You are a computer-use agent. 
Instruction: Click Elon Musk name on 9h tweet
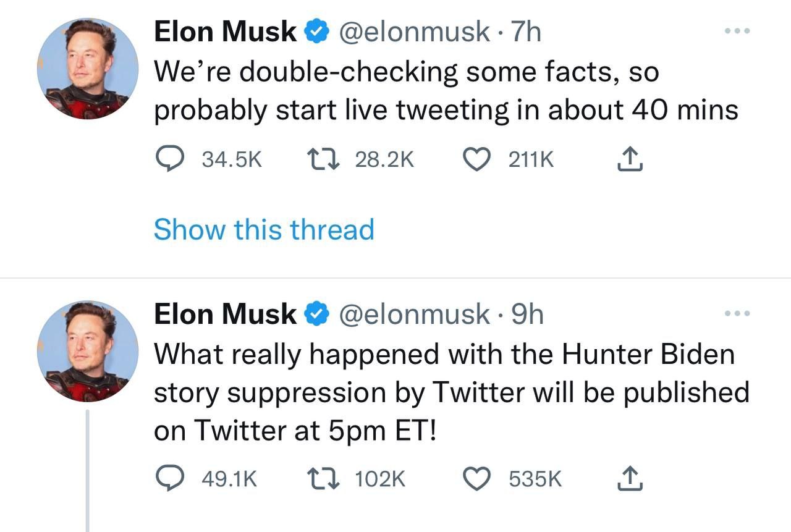[x=225, y=315]
